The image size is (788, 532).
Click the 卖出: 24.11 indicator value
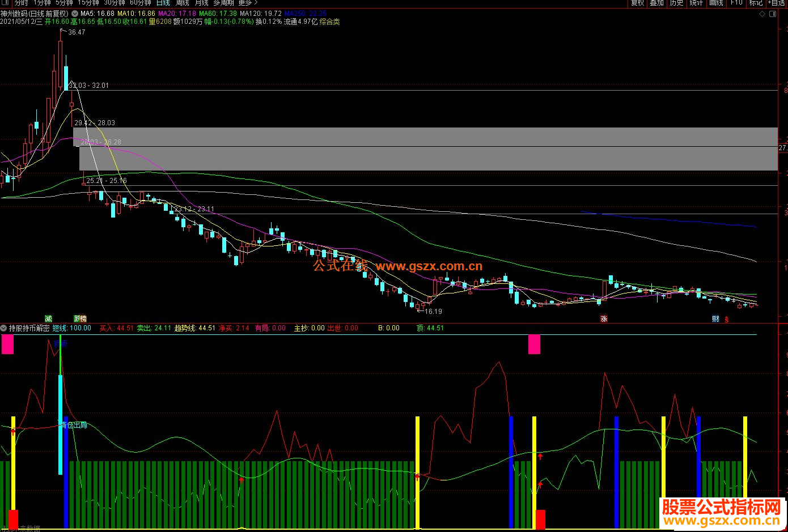tap(154, 328)
